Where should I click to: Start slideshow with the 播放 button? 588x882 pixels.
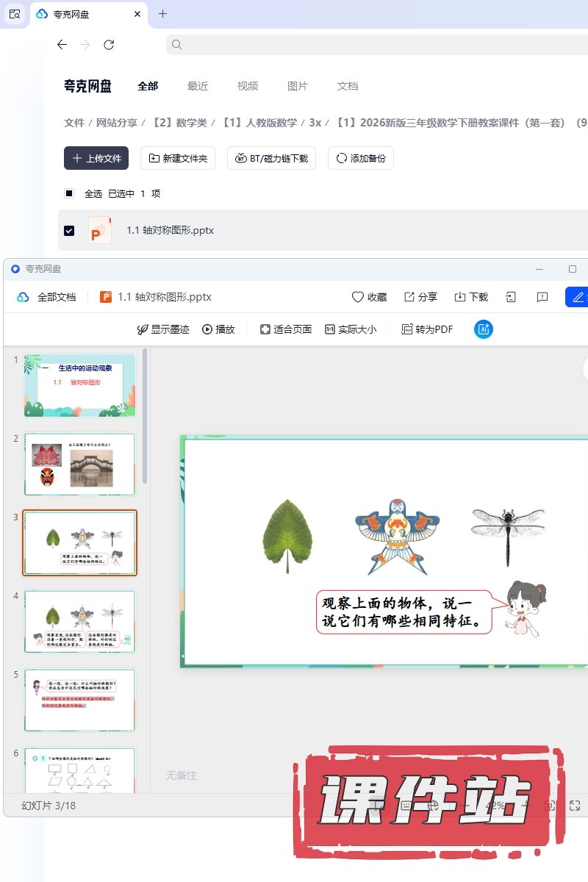click(x=218, y=329)
